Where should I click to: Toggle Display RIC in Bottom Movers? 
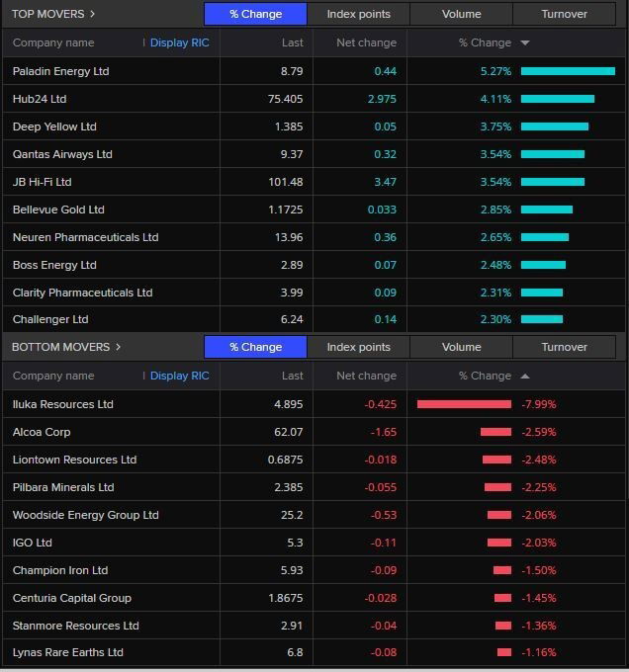[179, 377]
